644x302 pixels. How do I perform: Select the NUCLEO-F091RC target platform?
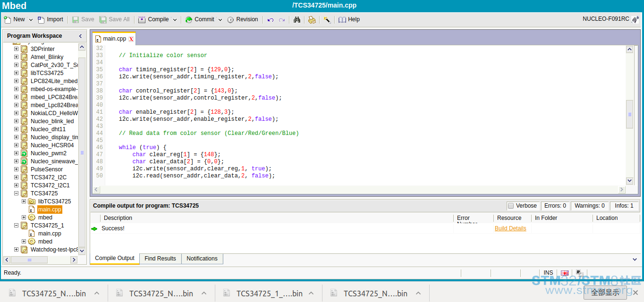pyautogui.click(x=610, y=19)
